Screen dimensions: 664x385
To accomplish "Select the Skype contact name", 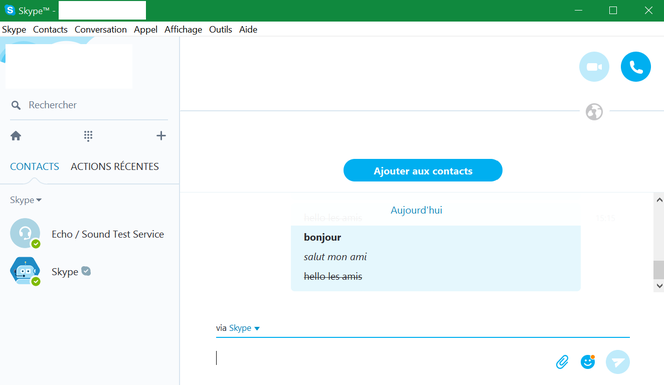I will pyautogui.click(x=65, y=272).
